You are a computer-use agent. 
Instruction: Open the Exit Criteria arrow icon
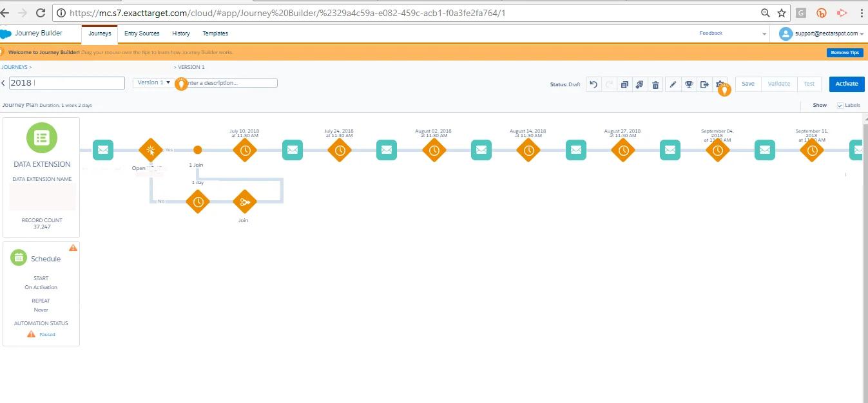[704, 84]
